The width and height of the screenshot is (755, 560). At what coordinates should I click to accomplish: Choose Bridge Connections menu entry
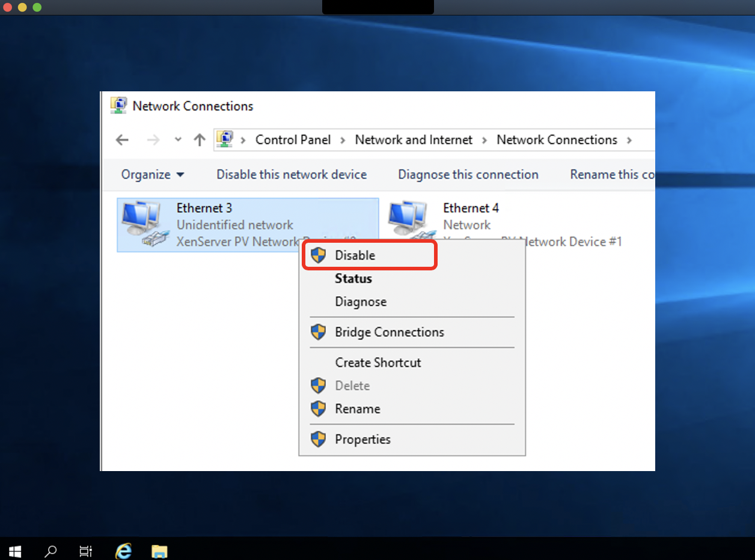[390, 332]
